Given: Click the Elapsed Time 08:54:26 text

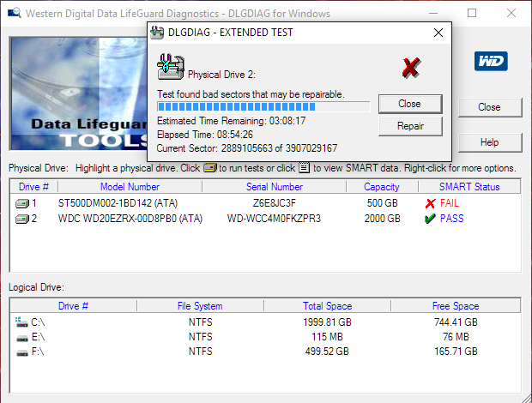Looking at the screenshot, I should (205, 135).
